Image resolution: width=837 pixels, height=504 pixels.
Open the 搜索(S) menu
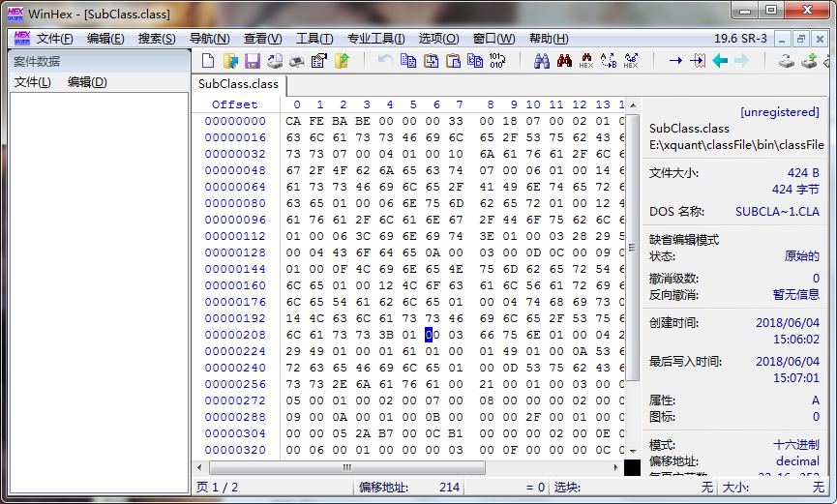pyautogui.click(x=157, y=39)
